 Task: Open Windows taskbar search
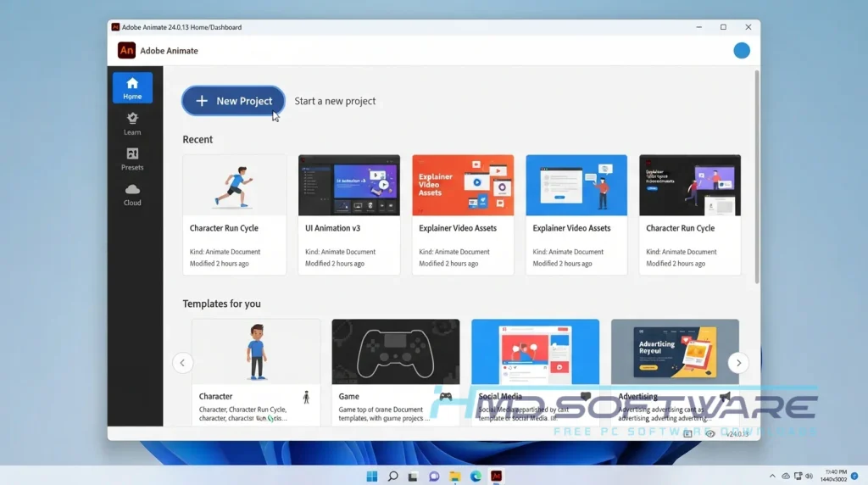point(392,477)
